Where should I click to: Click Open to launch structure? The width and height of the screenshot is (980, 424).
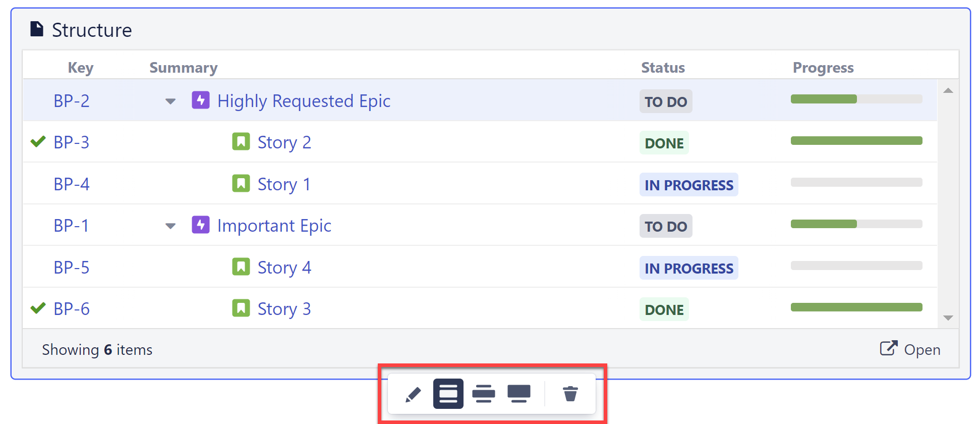(910, 349)
